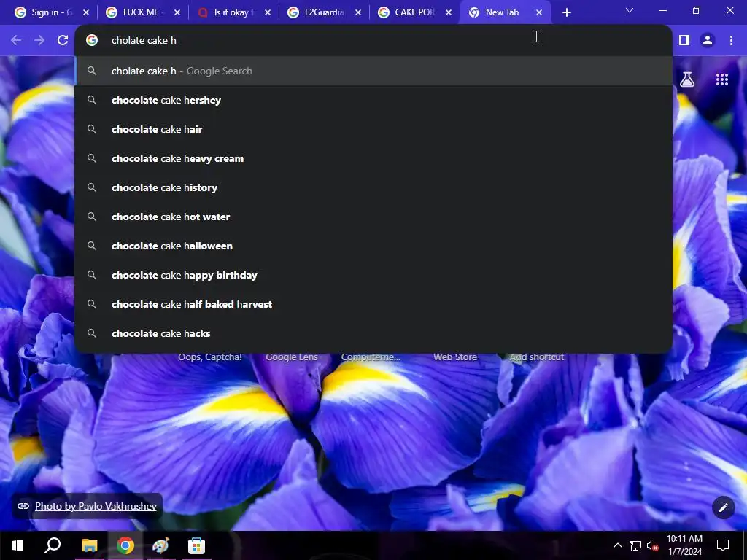
Task: Open the Web Store shortcut
Action: [455, 357]
